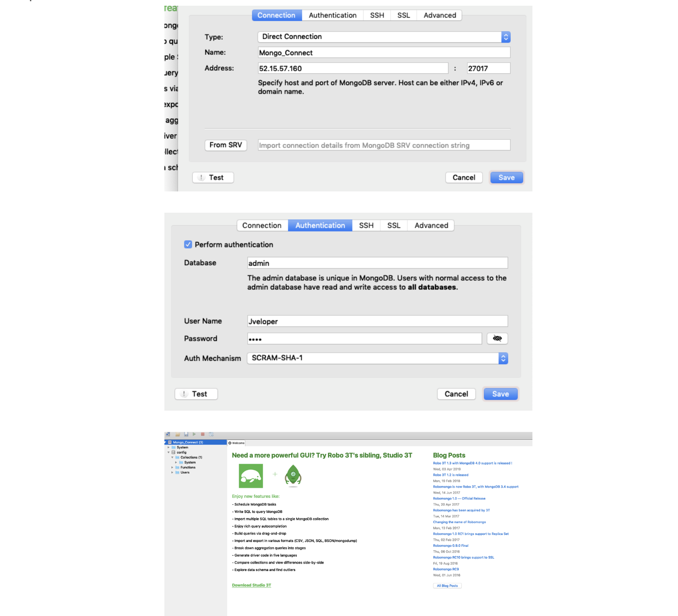Click the Robo 3T manatee logo
This screenshot has width=678, height=616.
pyautogui.click(x=251, y=476)
